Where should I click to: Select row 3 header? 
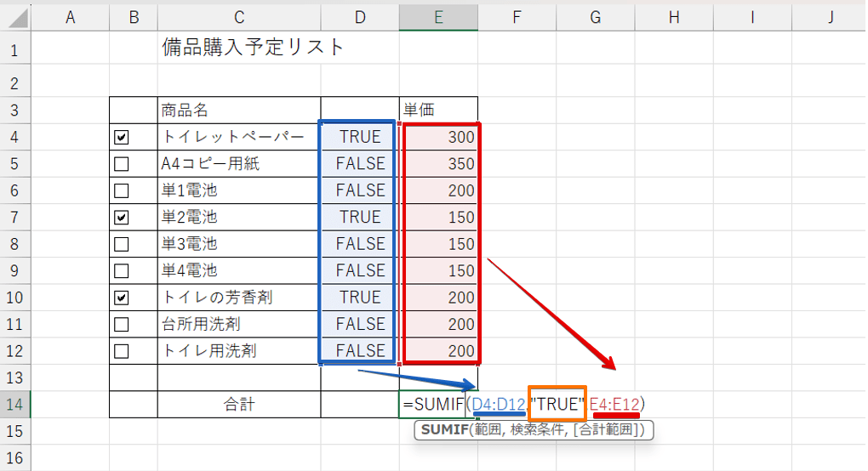coord(15,110)
